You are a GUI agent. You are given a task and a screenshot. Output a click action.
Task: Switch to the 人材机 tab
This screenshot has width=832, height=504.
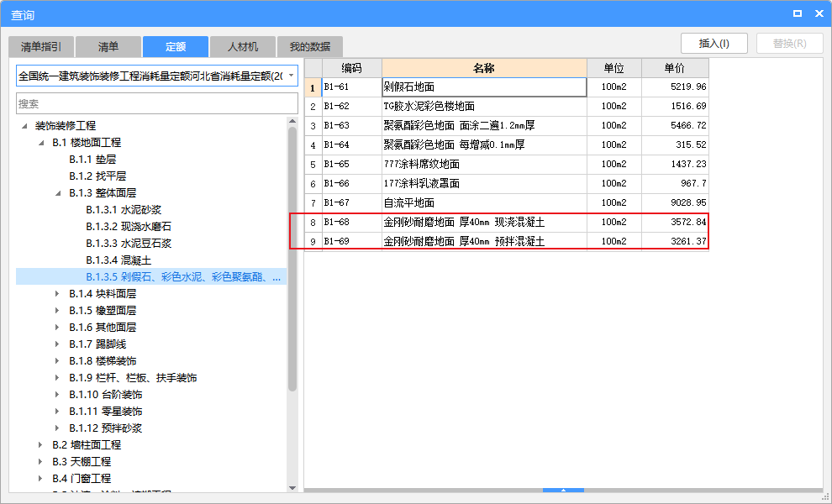click(243, 47)
